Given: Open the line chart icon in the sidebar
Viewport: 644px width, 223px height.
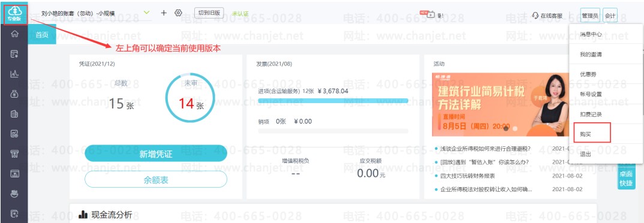Looking at the screenshot, I should [14, 74].
